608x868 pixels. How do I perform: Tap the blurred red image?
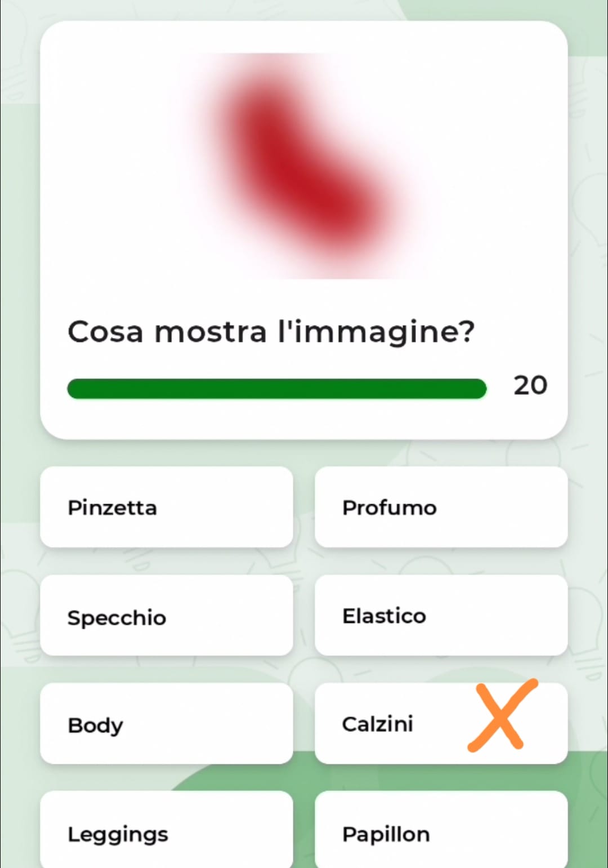coord(304,166)
